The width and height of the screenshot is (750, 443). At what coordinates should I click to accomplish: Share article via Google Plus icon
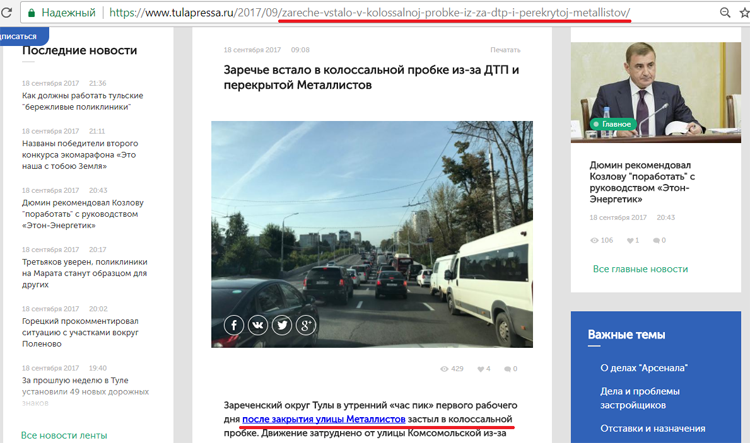pos(306,325)
